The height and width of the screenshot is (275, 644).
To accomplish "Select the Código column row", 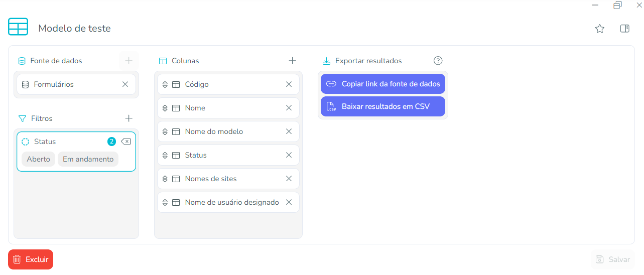I will pos(228,84).
